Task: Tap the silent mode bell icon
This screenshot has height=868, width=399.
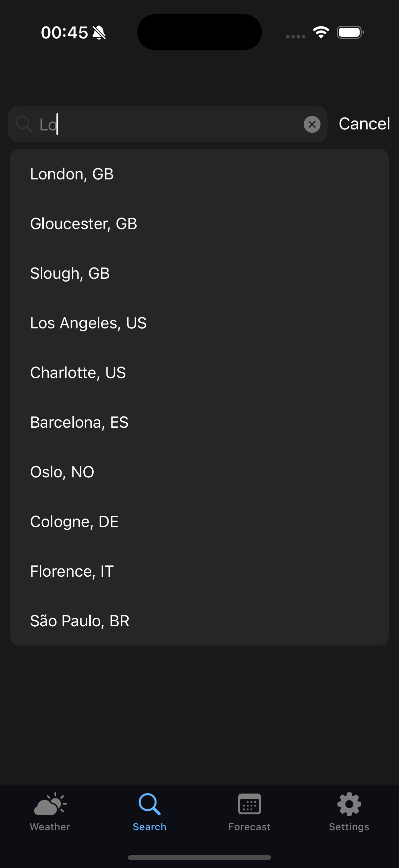Action: tap(99, 33)
